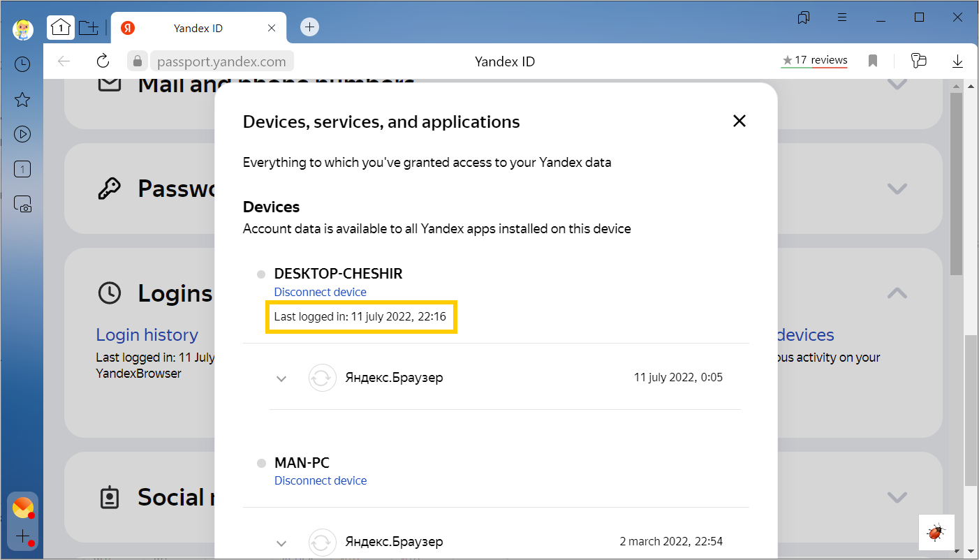Open a new tab with plus button
This screenshot has height=560, width=979.
[309, 27]
